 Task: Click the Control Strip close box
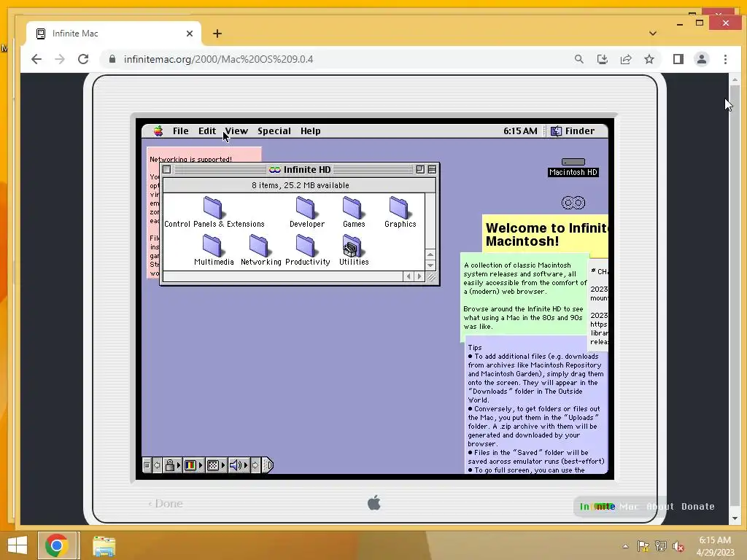tap(147, 465)
